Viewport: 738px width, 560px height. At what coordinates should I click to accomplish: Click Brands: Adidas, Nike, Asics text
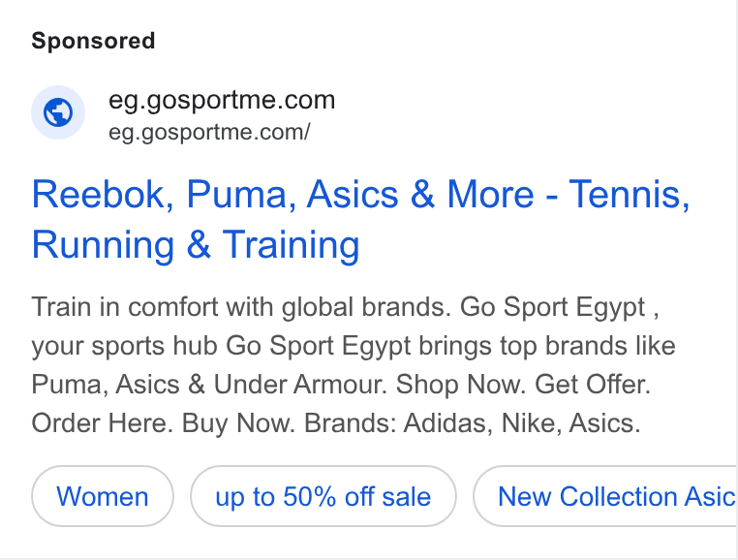pyautogui.click(x=472, y=423)
